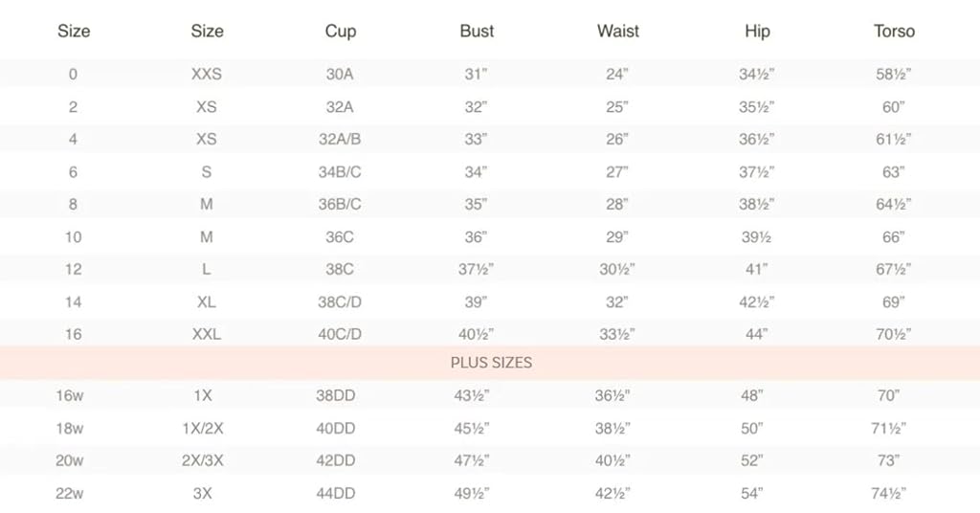Select the 1X/2X size cell
Screen dimensions: 980x513
203,429
